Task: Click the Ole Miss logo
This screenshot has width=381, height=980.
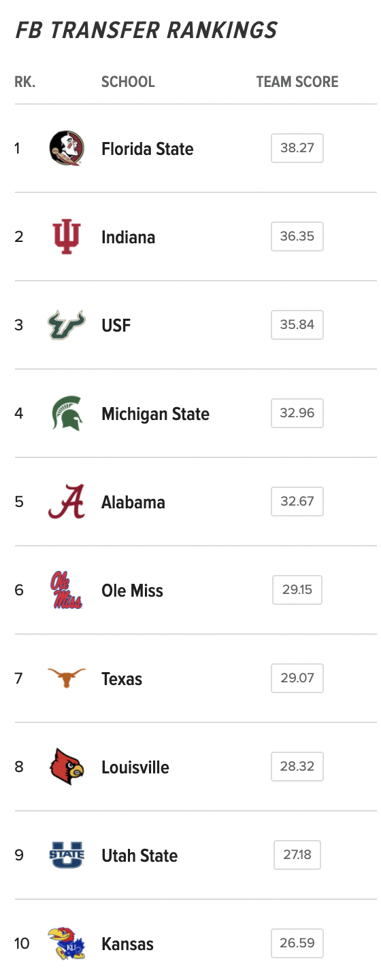Action: click(67, 590)
